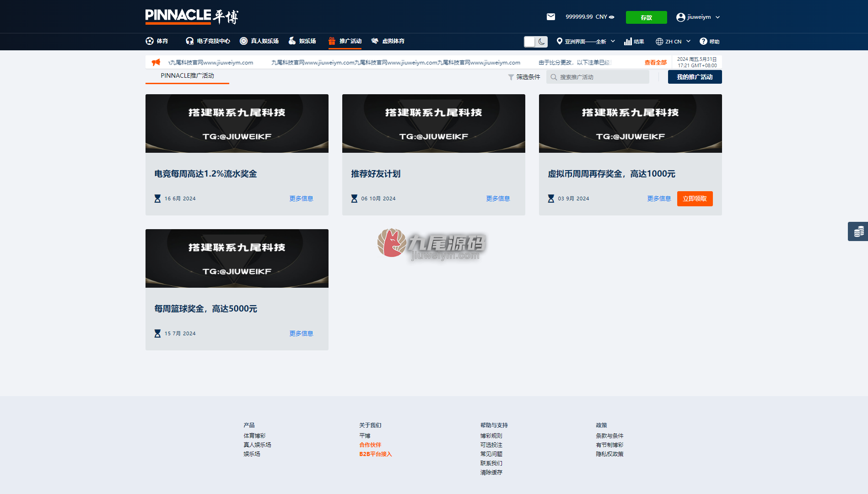Toggle dark mode moon switch
The height and width of the screenshot is (494, 868).
pyautogui.click(x=536, y=42)
